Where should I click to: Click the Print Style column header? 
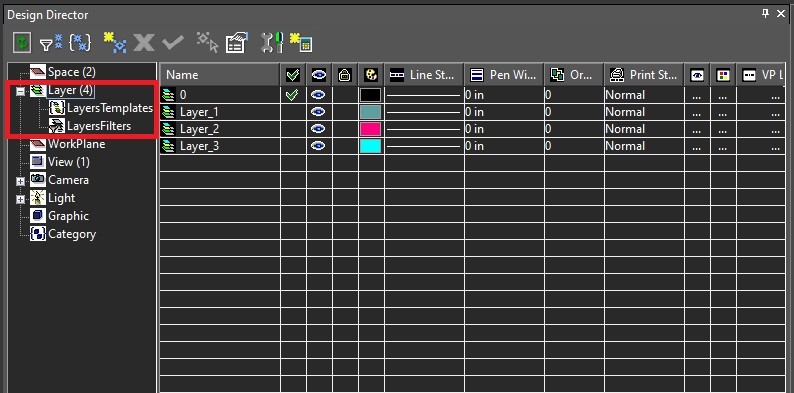(644, 75)
